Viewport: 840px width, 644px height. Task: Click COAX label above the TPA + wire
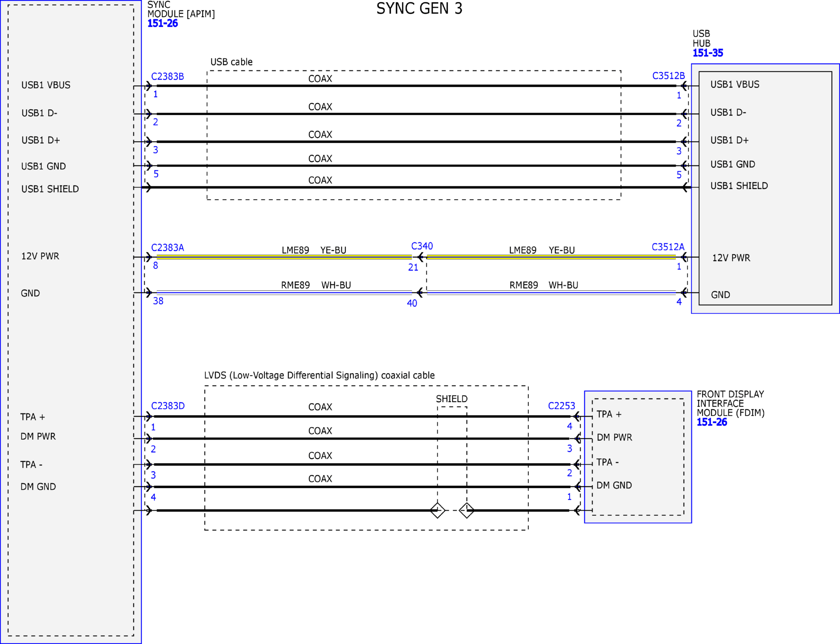click(320, 407)
